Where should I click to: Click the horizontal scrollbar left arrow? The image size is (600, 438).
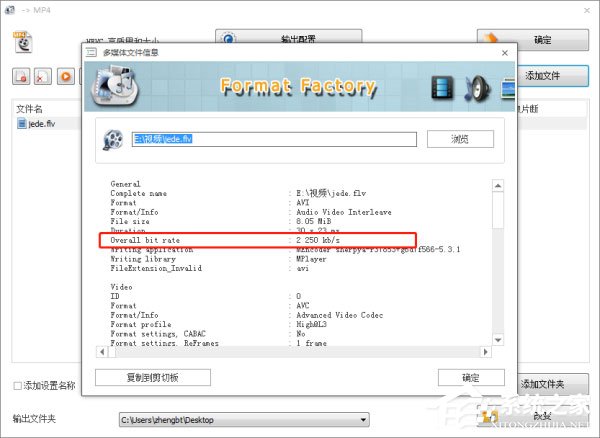(102, 352)
